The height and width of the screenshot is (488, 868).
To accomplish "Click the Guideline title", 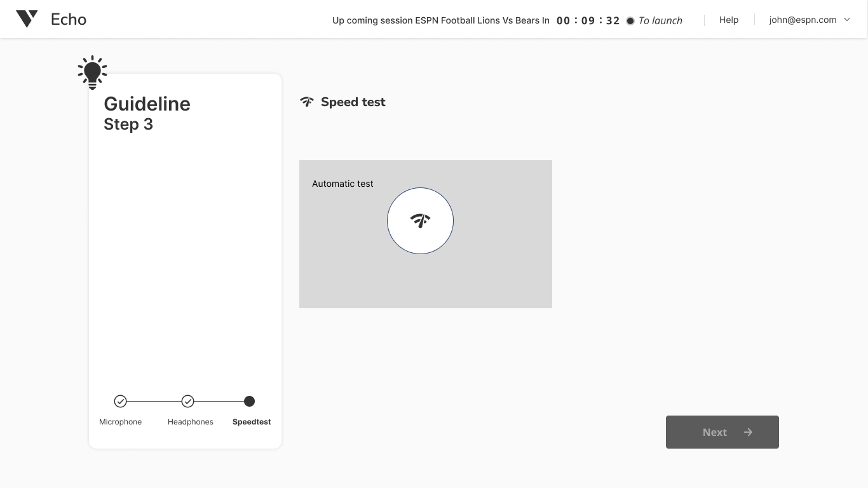I will point(147,104).
